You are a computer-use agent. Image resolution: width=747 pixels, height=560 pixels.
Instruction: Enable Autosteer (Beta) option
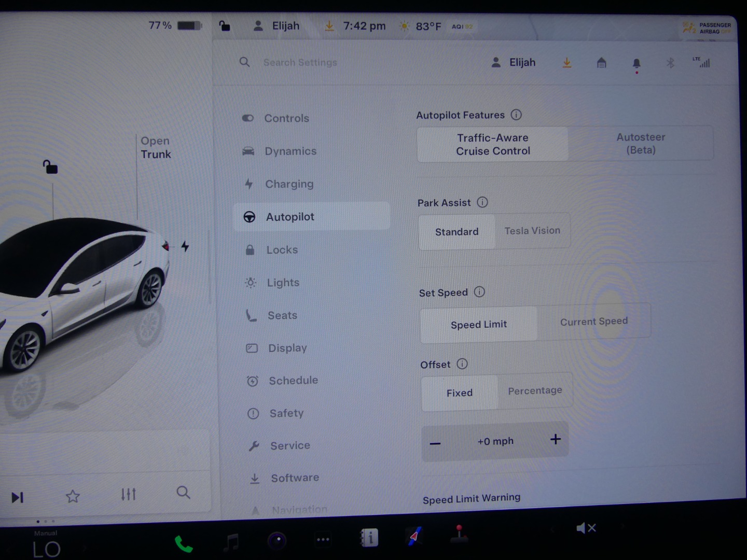point(641,144)
